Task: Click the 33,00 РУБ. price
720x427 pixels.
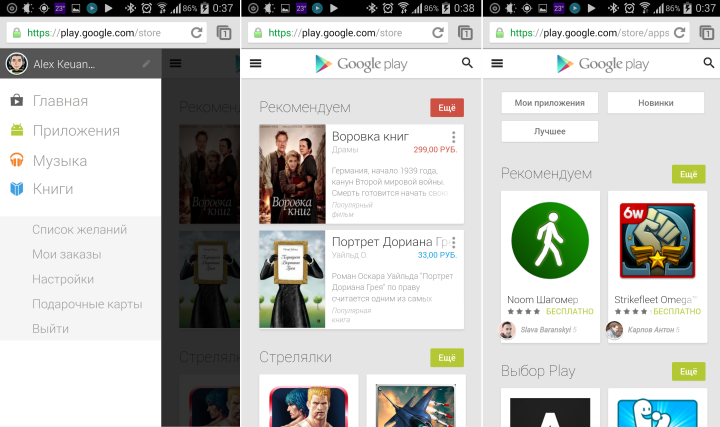Action: point(437,255)
